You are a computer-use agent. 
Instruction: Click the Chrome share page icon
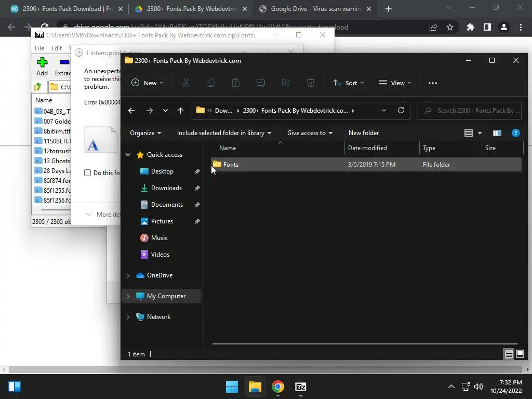[433, 27]
